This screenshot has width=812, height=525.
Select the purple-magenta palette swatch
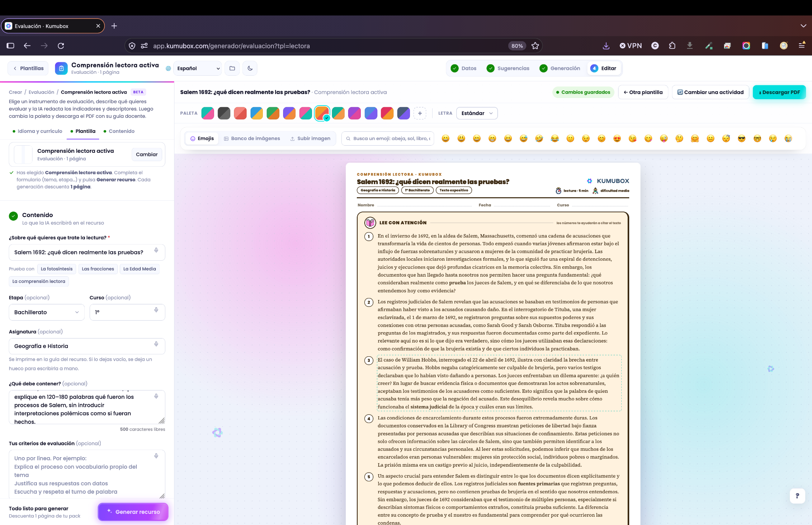(x=354, y=113)
